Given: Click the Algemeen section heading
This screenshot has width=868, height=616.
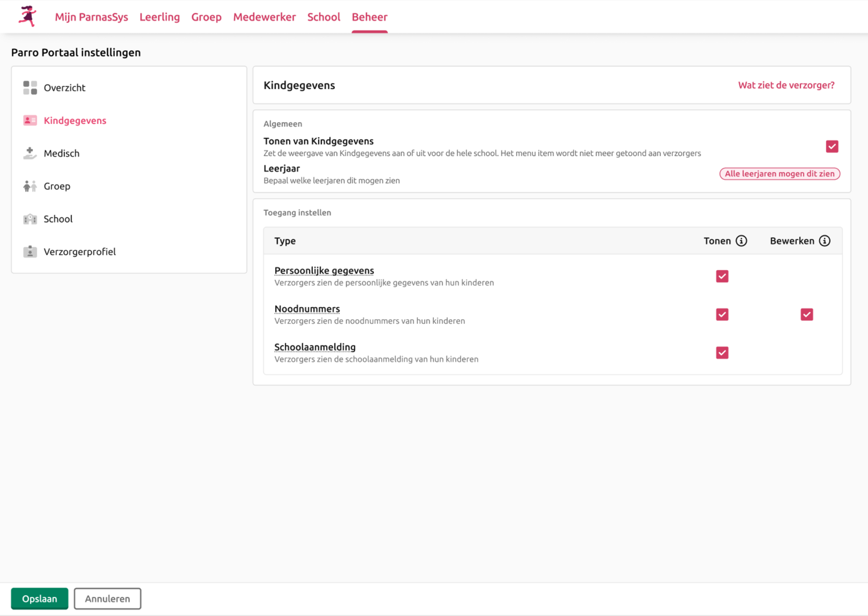Looking at the screenshot, I should [x=283, y=124].
